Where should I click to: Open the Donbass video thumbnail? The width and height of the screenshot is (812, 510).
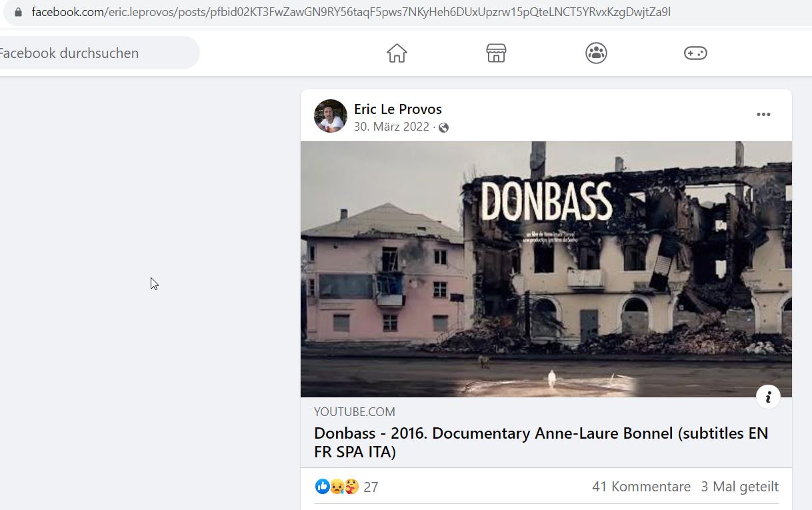pos(546,269)
